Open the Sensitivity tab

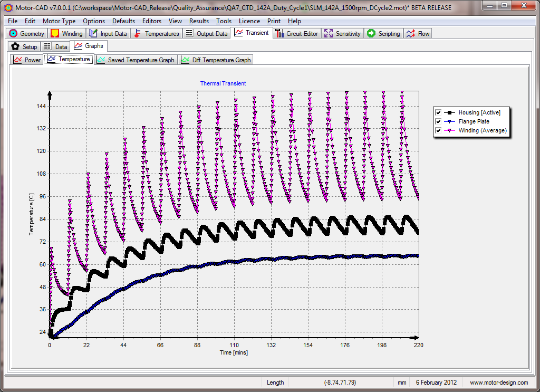click(x=342, y=33)
